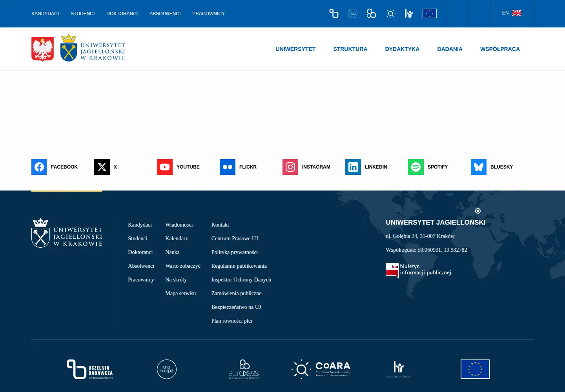565x392 pixels.
Task: Open the LinkedIn icon
Action: (x=353, y=167)
